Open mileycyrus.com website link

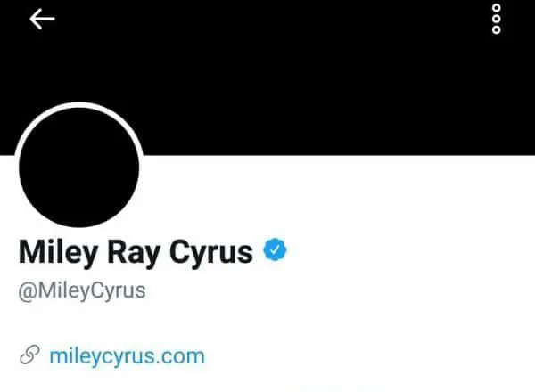tap(127, 356)
